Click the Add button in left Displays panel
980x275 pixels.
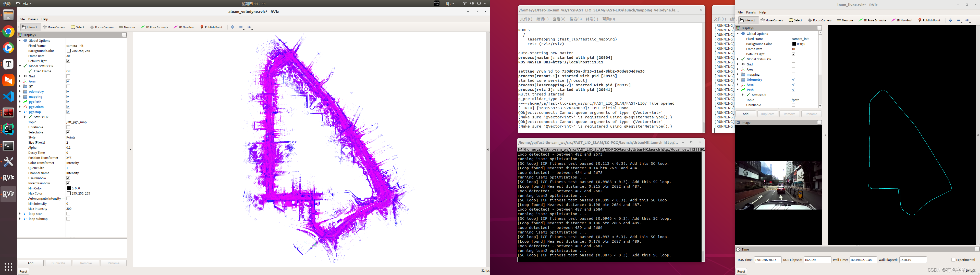30,263
